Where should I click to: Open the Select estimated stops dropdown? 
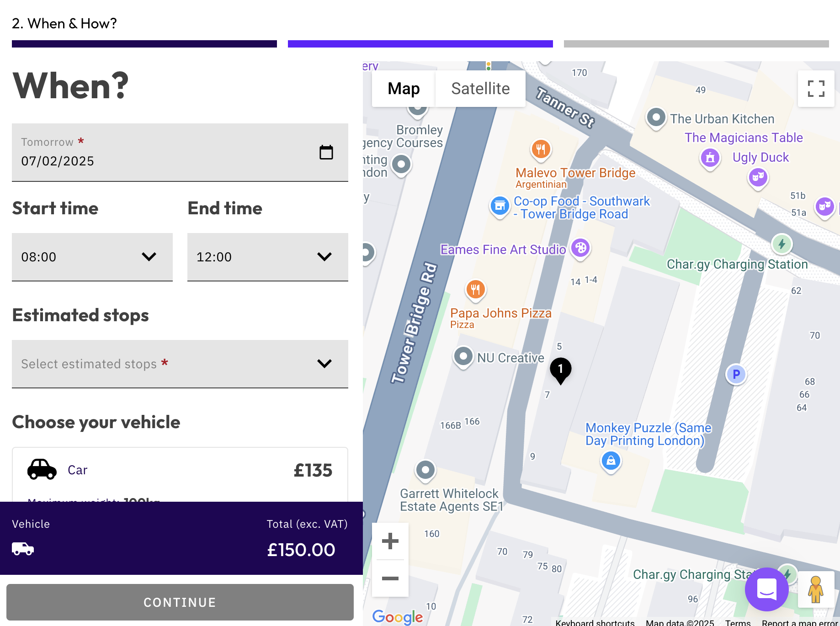tap(180, 364)
